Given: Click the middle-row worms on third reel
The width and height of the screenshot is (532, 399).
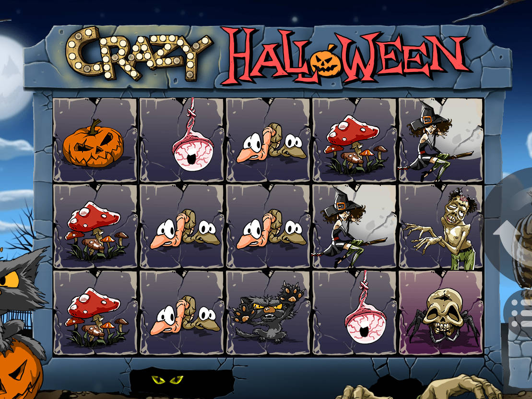Looking at the screenshot, I should pyautogui.click(x=271, y=229).
